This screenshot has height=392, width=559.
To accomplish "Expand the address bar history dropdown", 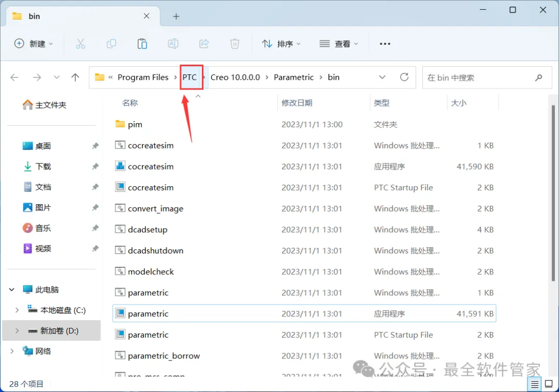I will click(x=382, y=77).
